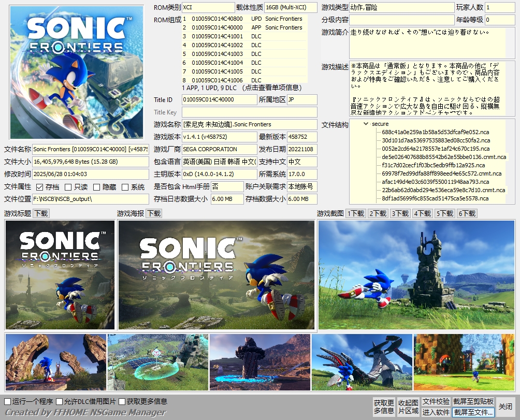This screenshot has width=520, height=420.
Task: Check the 隐藏 hidden attribute checkbox
Action: coord(96,187)
